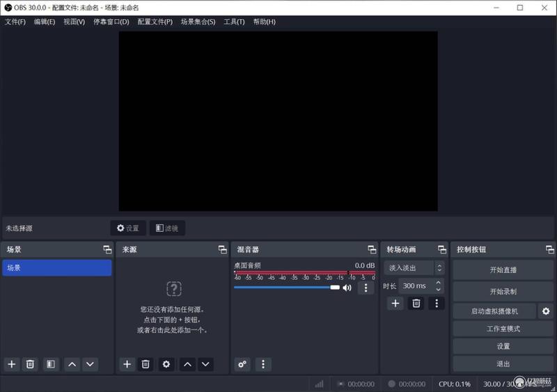This screenshot has height=392, width=557.
Task: Click the black preview canvas
Action: click(x=278, y=121)
